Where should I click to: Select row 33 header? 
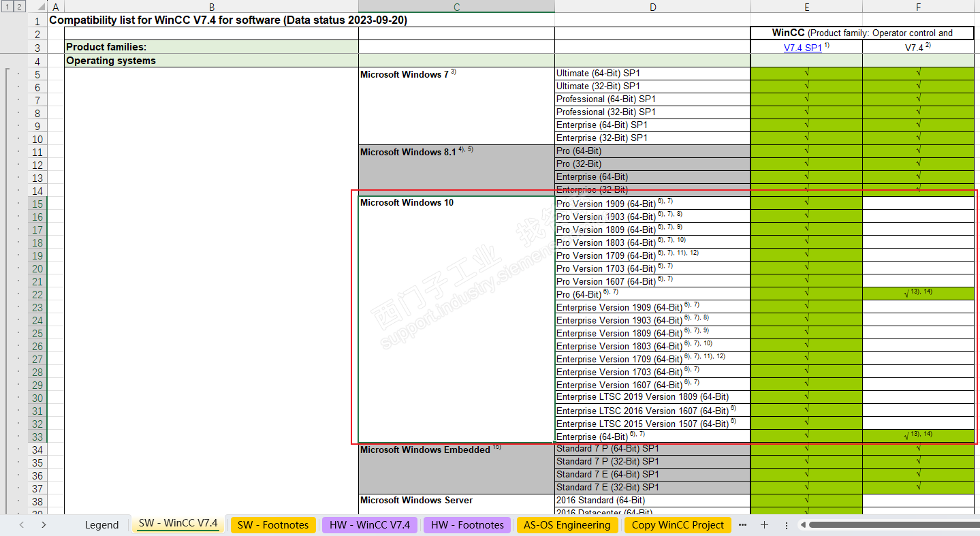click(37, 437)
